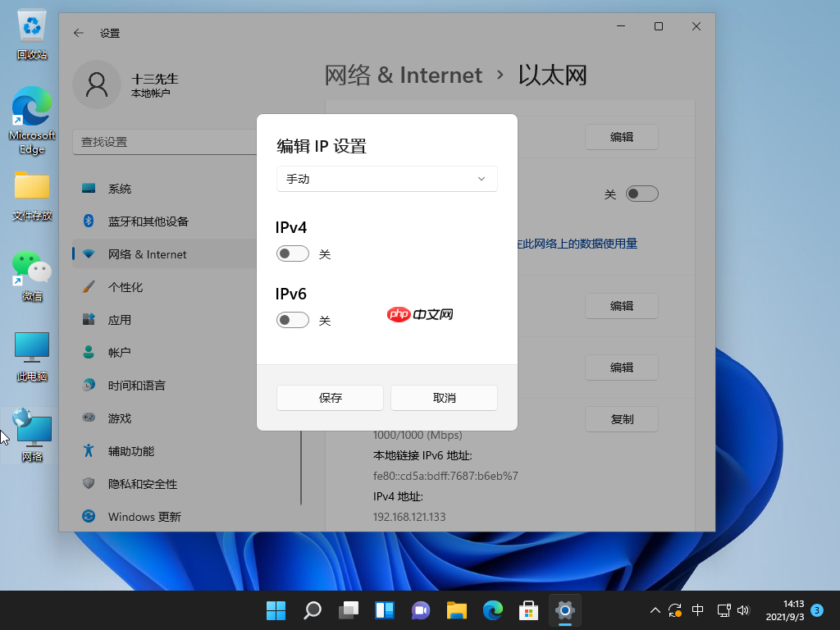Open Microsoft Store from the taskbar

click(528, 610)
